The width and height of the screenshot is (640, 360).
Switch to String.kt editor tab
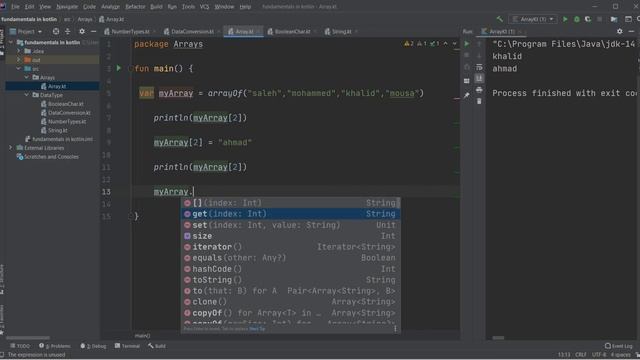click(341, 31)
